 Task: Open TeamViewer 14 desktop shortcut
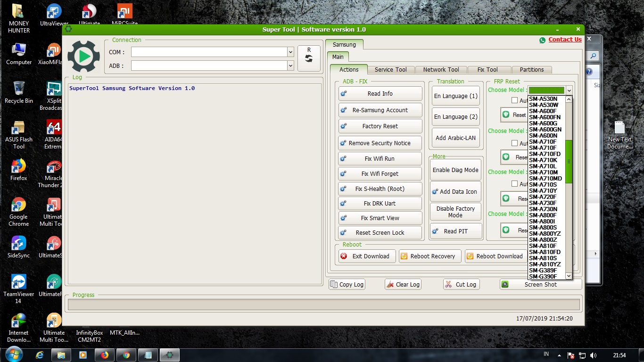click(x=18, y=289)
